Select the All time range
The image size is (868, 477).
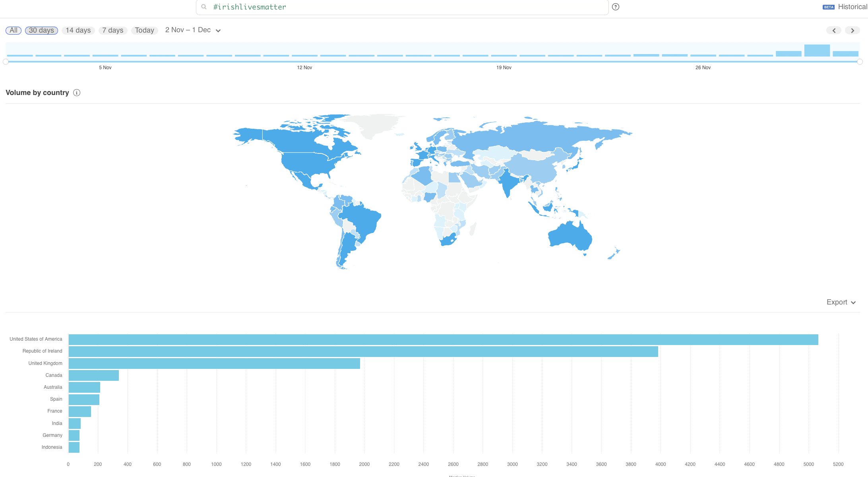pyautogui.click(x=14, y=30)
